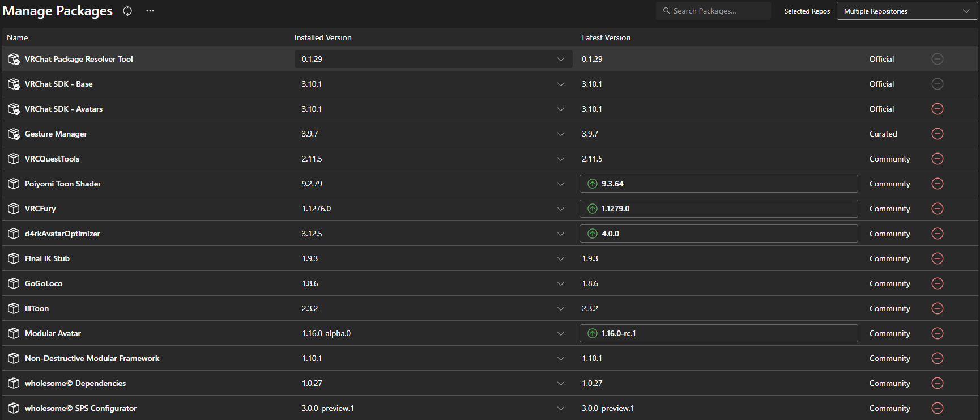This screenshot has width=980, height=420.
Task: Open version dropdown for Final IK Stub
Action: click(433, 258)
